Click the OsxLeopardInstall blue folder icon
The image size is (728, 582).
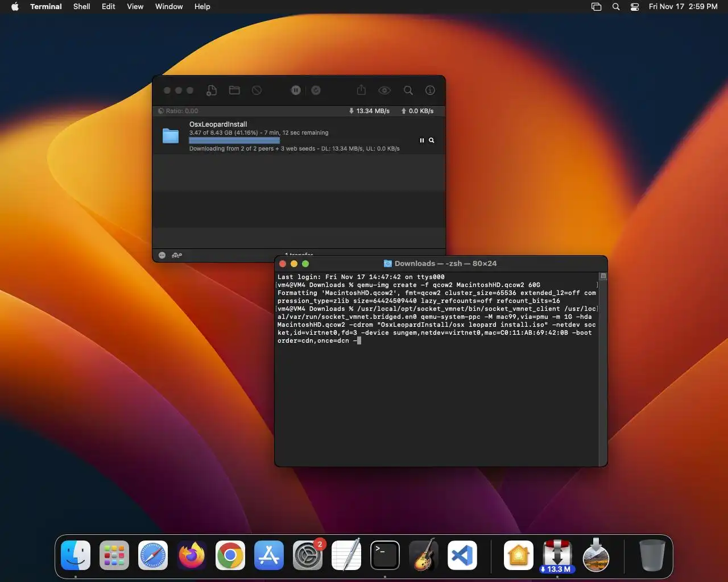[171, 136]
